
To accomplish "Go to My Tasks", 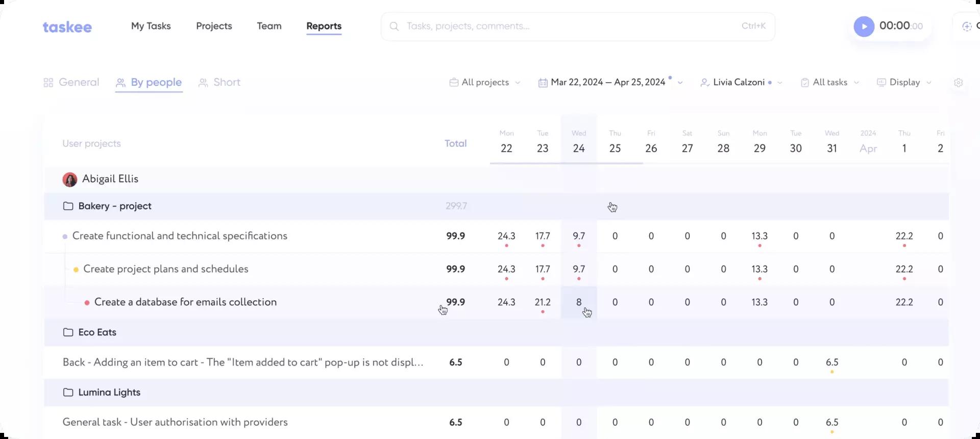I will click(151, 26).
